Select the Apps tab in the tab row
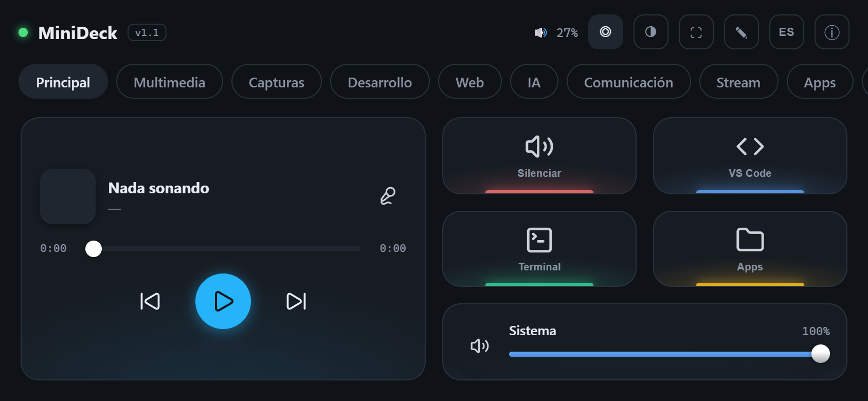Screen dimensions: 868x401 click(x=820, y=81)
